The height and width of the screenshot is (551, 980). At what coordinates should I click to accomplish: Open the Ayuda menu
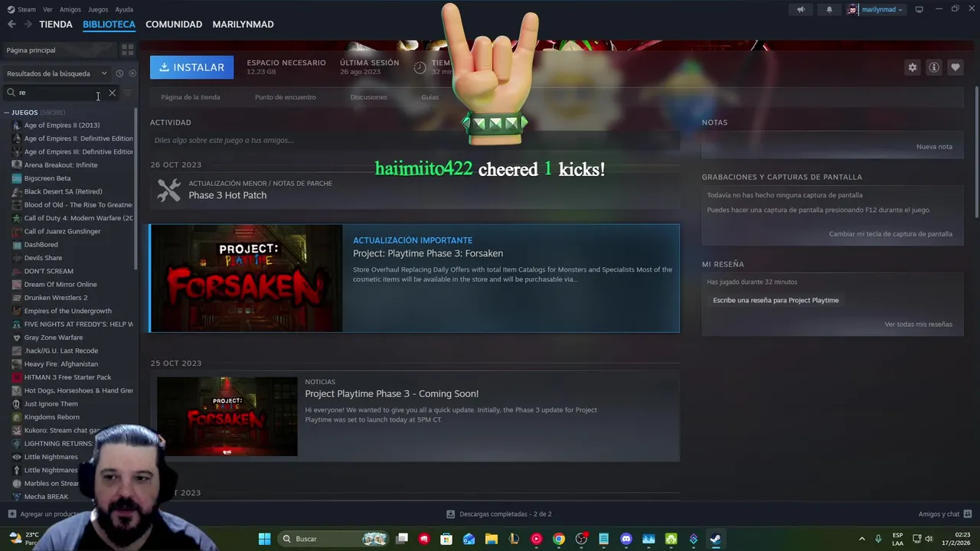[x=124, y=9]
